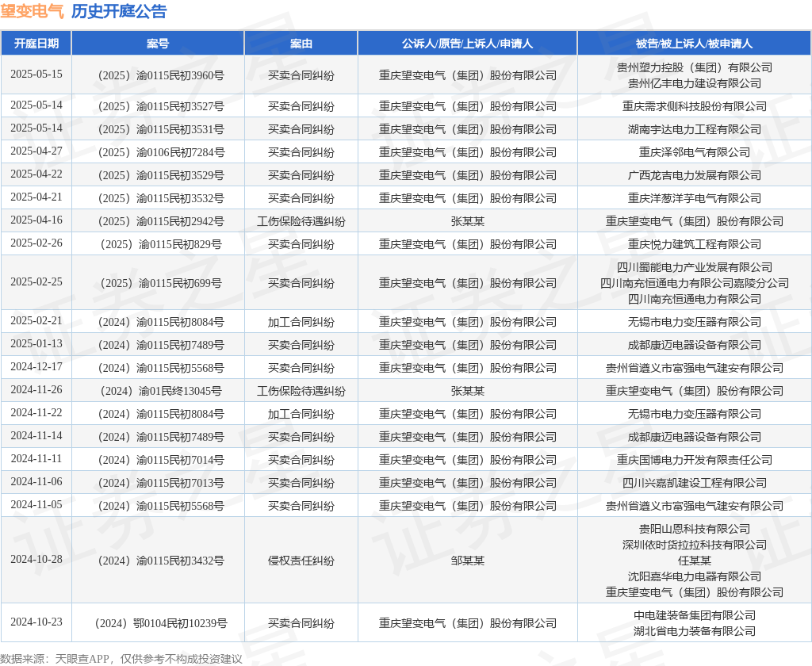Click defendant 沈阳嘉华电力电器有限公司

tap(695, 576)
